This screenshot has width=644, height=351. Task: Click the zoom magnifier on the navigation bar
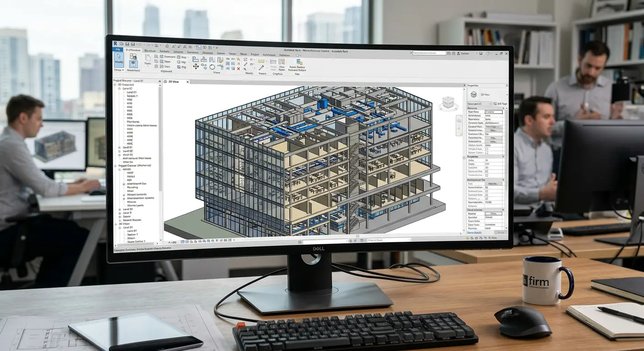(x=459, y=128)
